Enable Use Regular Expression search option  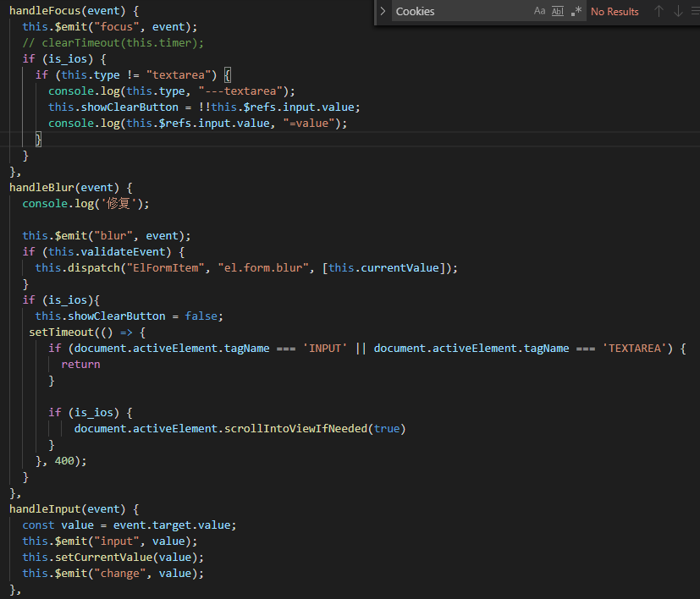pos(576,11)
